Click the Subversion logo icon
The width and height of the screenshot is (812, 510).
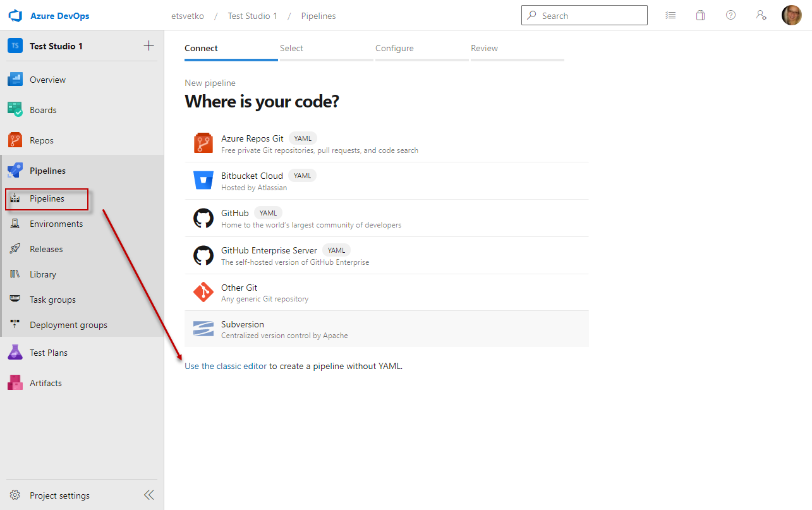pos(203,329)
